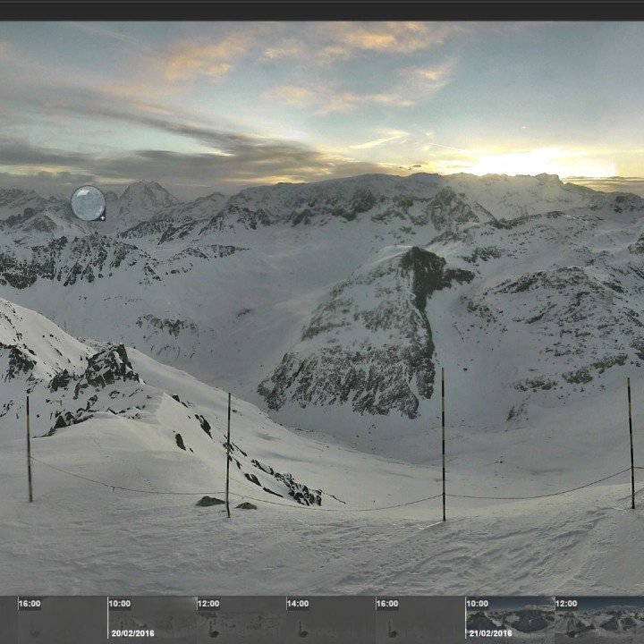This screenshot has height=644, width=644.
Task: Jump to the 14:00 timeline thumbnail
Action: click(331, 618)
